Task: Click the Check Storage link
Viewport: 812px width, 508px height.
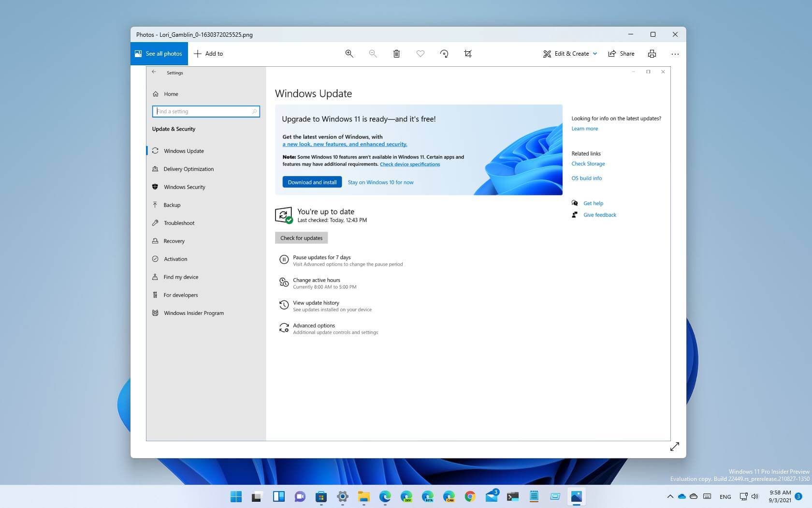Action: [x=588, y=164]
